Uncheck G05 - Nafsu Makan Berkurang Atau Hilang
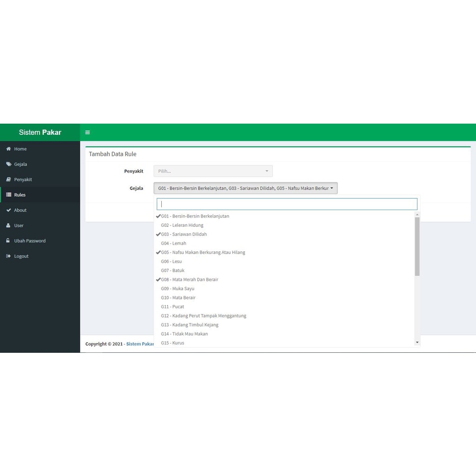 point(284,252)
